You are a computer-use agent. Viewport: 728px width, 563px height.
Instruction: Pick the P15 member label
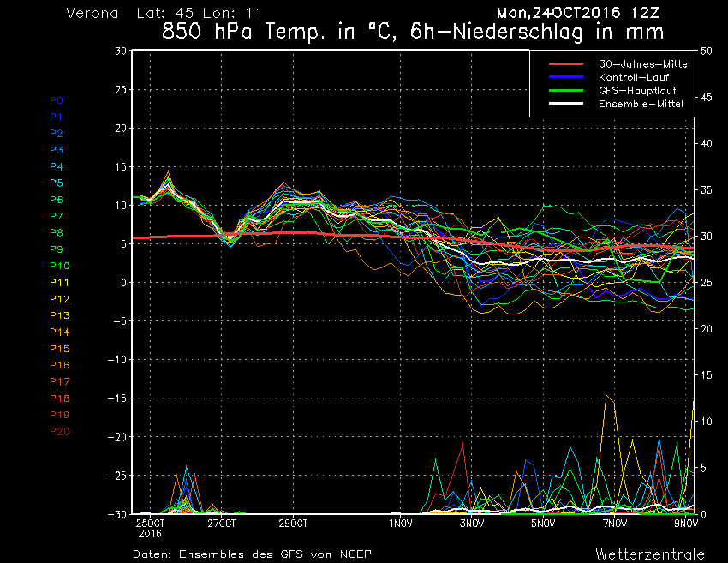[59, 349]
